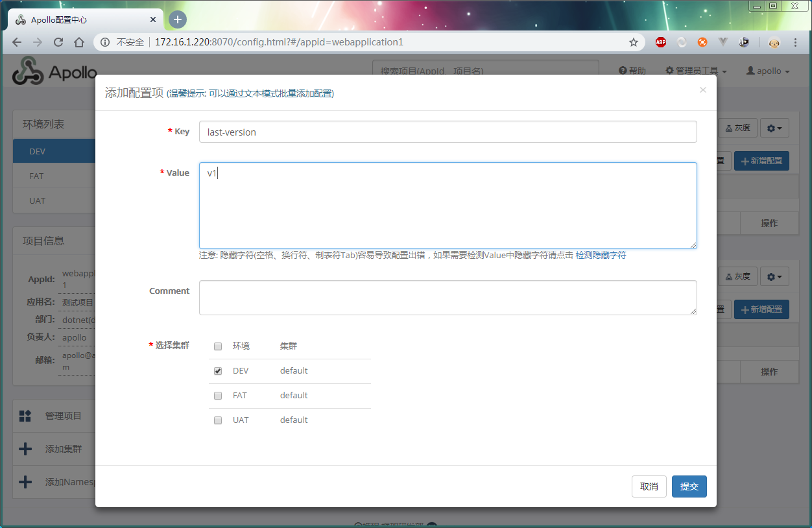
Task: Click the browser address bar URL
Action: coord(279,42)
